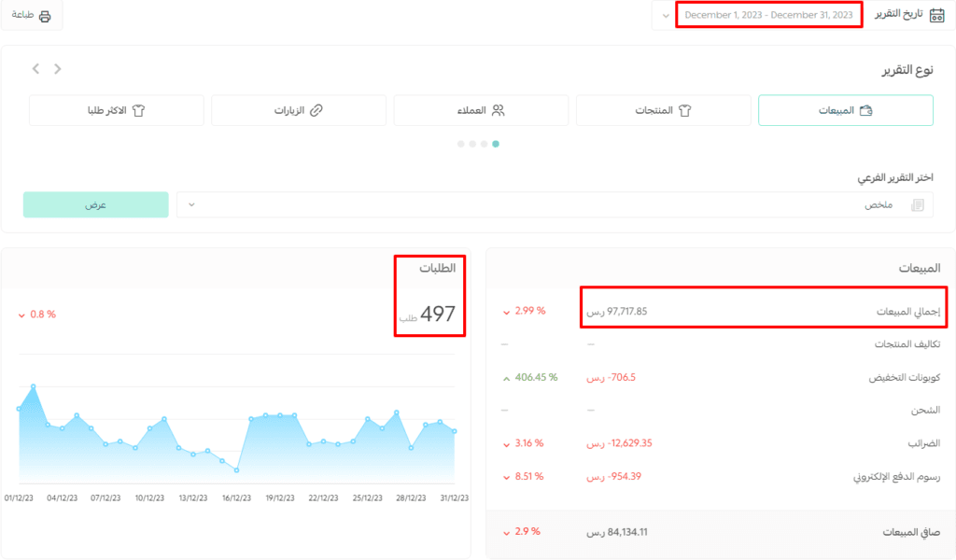This screenshot has height=560, width=956.
Task: Click the calendar icon next to تاريخ التقرير
Action: (937, 15)
